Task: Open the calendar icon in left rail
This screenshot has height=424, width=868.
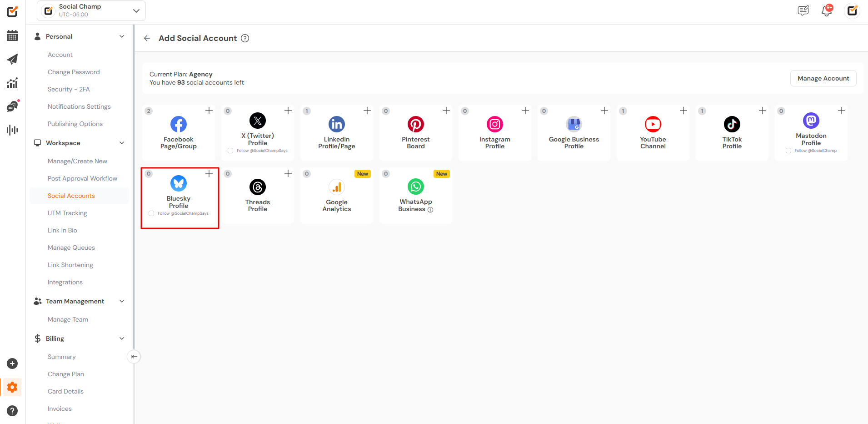Action: 12,35
